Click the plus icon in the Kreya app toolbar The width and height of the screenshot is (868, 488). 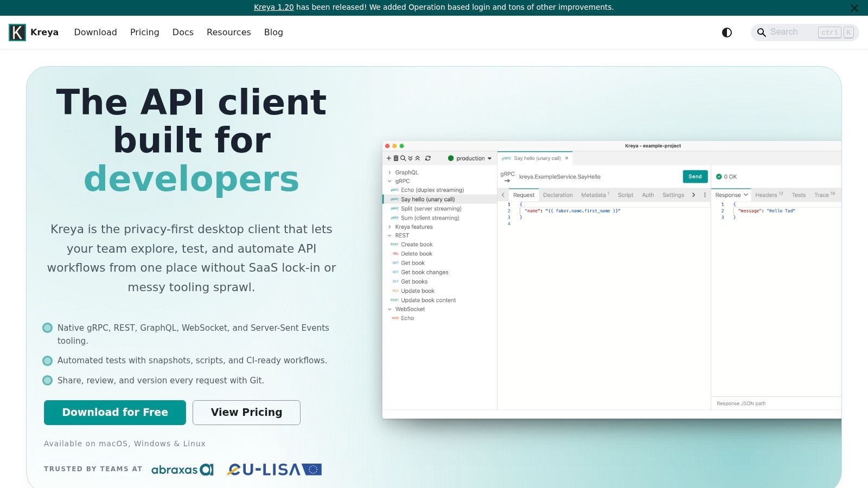388,158
